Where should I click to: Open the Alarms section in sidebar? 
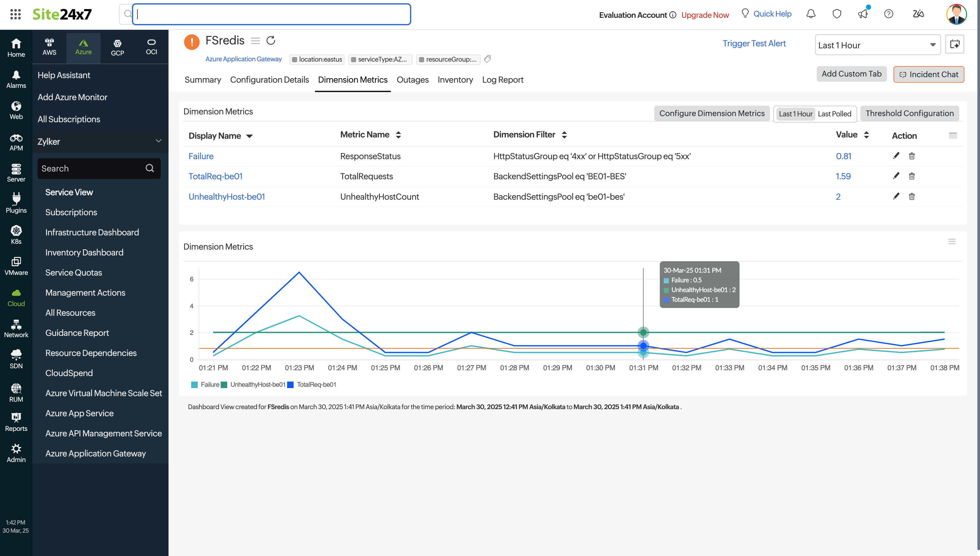click(16, 79)
